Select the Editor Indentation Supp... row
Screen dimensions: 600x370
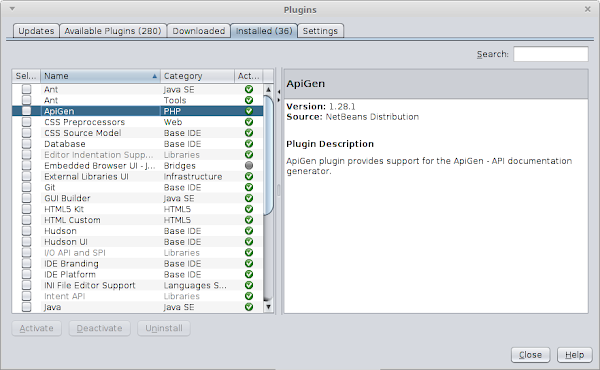tap(137, 155)
